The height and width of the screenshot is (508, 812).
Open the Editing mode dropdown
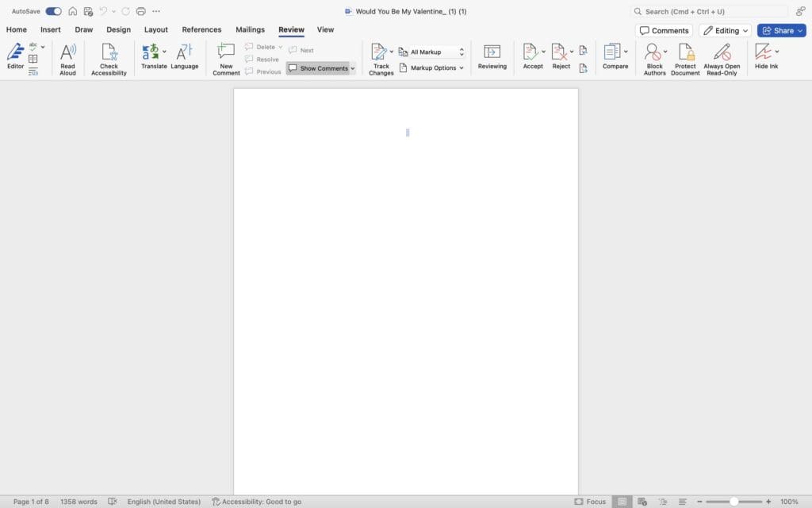coord(726,31)
